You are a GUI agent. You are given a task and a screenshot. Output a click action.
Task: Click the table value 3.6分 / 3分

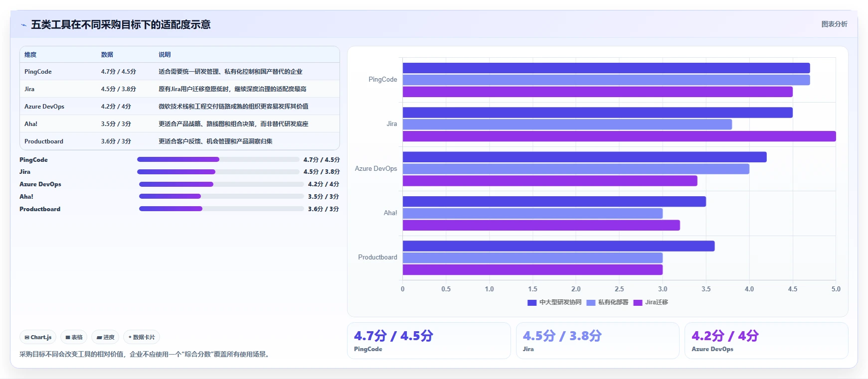coord(116,141)
